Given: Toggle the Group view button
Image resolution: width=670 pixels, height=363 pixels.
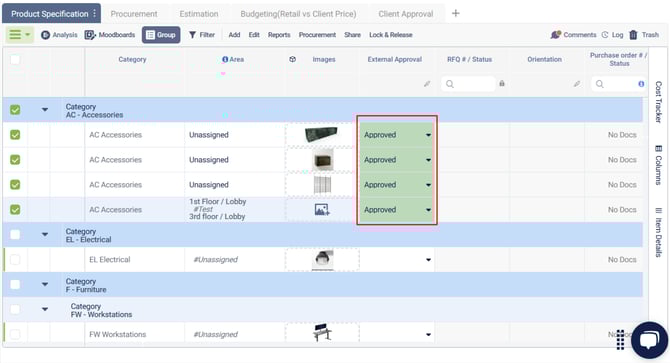Looking at the screenshot, I should coord(161,35).
